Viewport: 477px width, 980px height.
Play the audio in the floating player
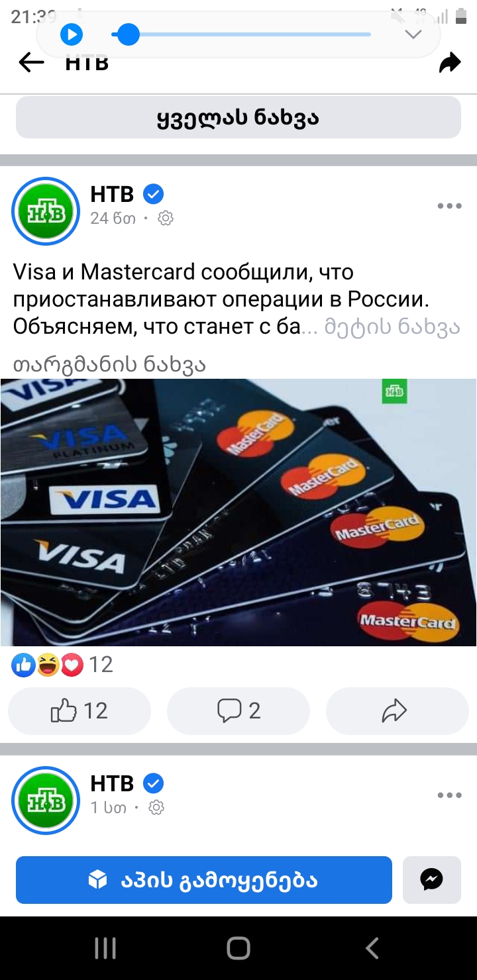point(72,34)
